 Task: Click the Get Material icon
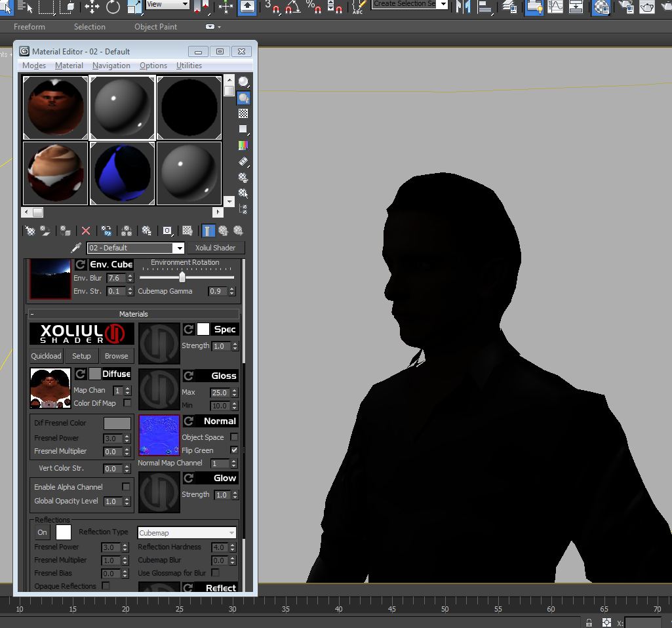pos(30,231)
